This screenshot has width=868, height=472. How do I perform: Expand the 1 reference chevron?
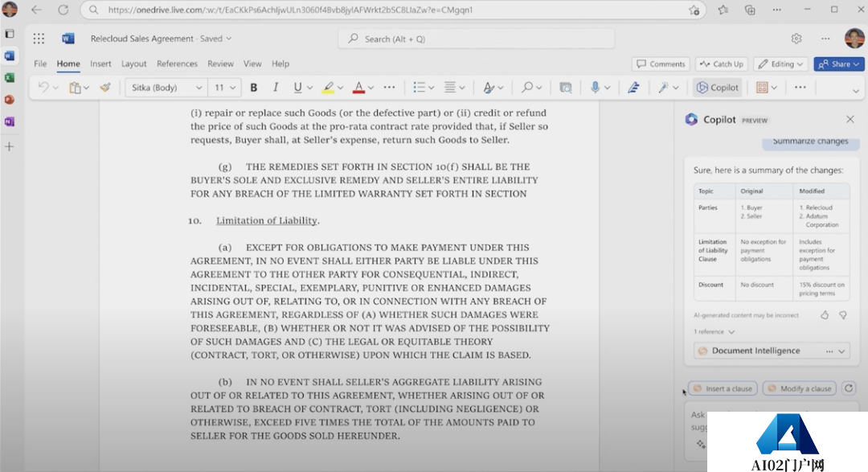click(731, 331)
